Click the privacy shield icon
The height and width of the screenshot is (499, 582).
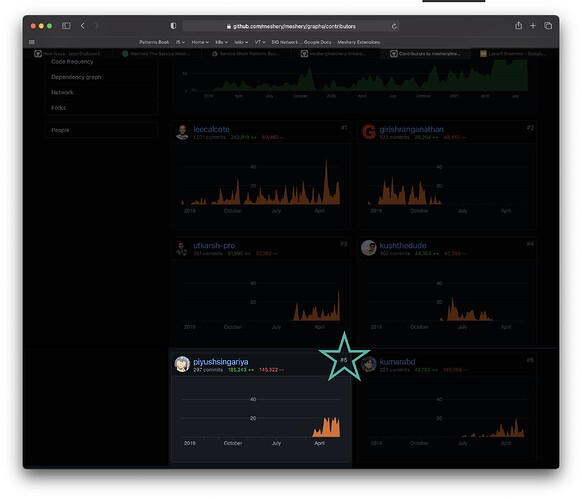[173, 26]
